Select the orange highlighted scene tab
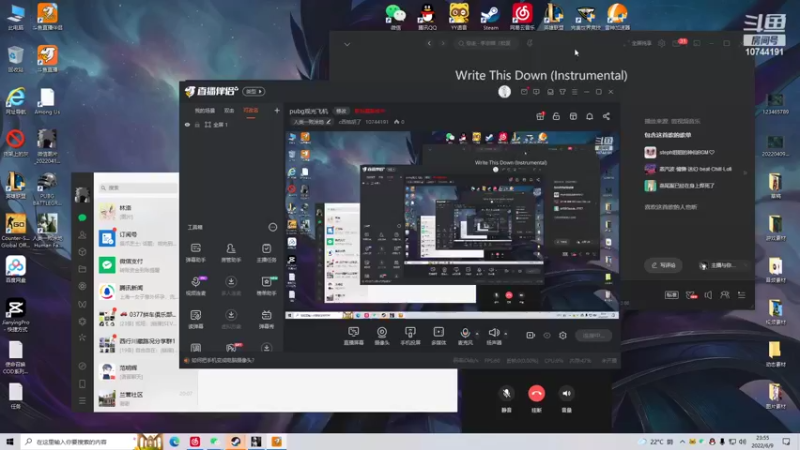Screen dimensions: 800x450 pyautogui.click(x=251, y=110)
